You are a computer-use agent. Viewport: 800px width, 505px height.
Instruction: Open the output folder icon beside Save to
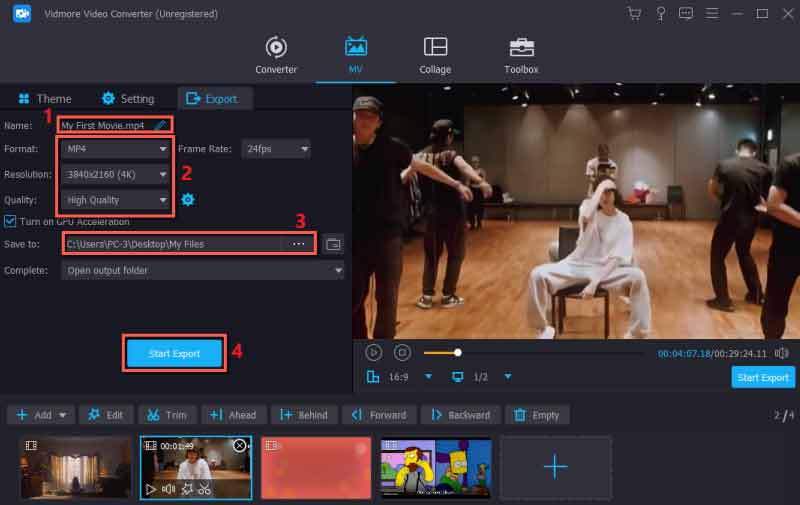point(334,243)
